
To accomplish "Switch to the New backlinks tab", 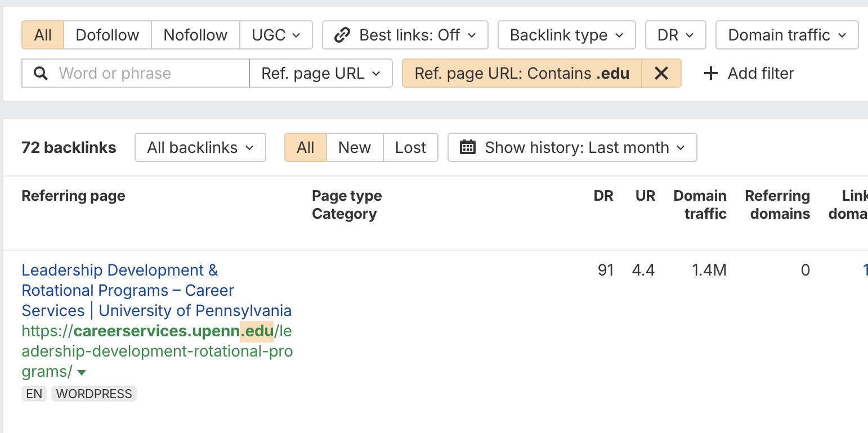I will pos(355,148).
